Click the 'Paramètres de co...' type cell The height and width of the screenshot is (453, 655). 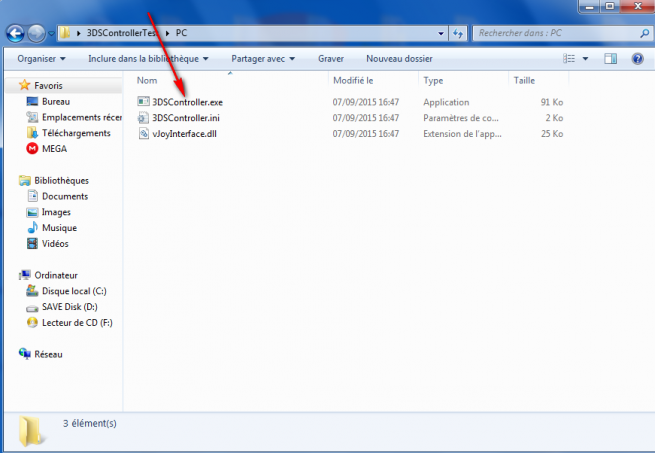tap(461, 118)
